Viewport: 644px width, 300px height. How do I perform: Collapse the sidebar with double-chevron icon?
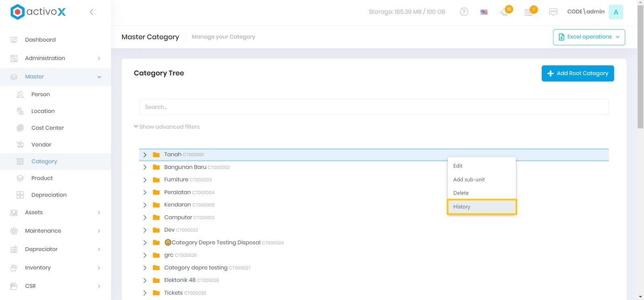[93, 12]
